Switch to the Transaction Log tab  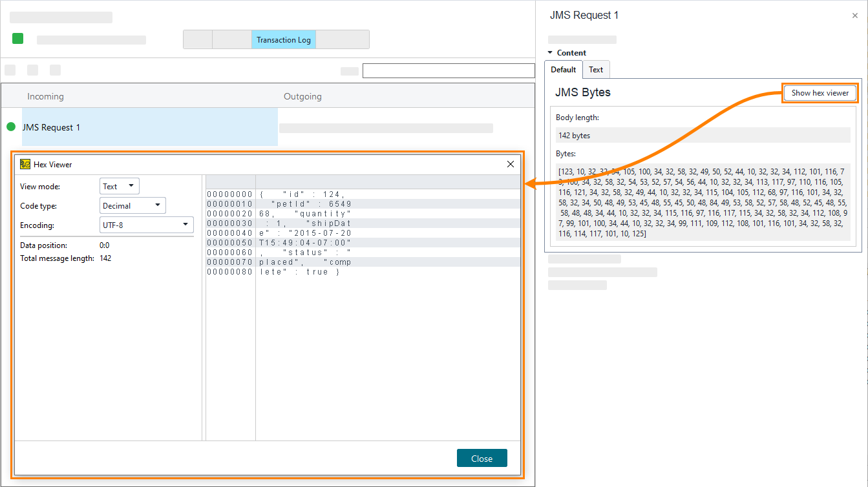point(283,40)
